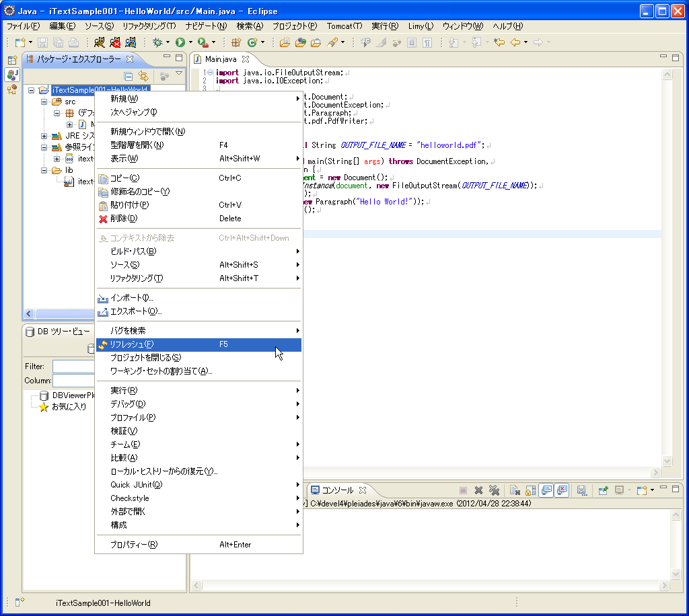The height and width of the screenshot is (616, 689).
Task: Choose Checkstyle in the context menu
Action: pyautogui.click(x=198, y=498)
